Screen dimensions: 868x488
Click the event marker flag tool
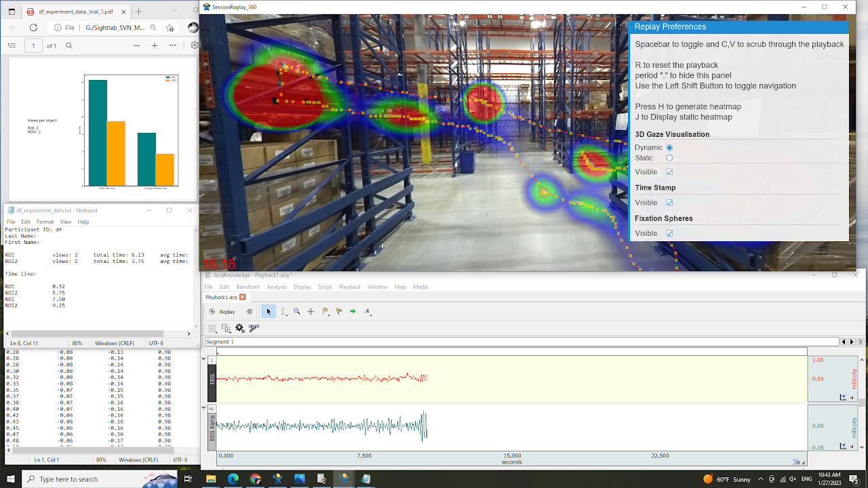click(324, 312)
